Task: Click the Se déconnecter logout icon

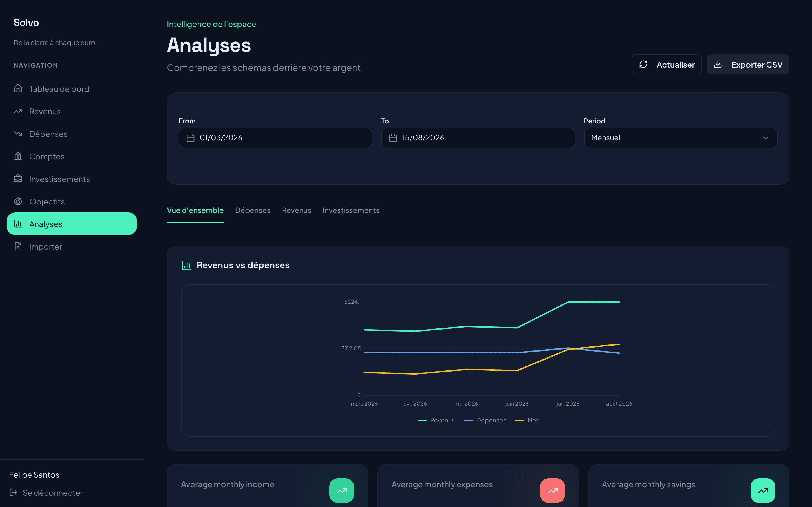Action: pyautogui.click(x=14, y=492)
